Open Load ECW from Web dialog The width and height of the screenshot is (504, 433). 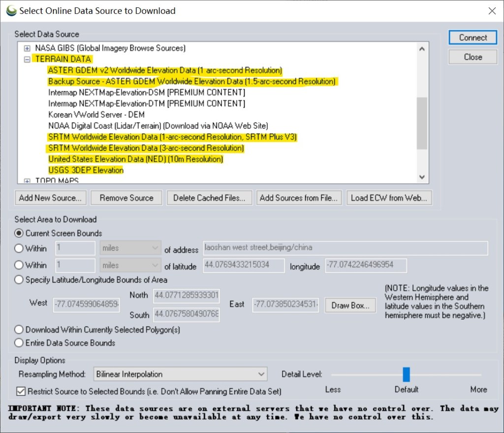point(389,198)
